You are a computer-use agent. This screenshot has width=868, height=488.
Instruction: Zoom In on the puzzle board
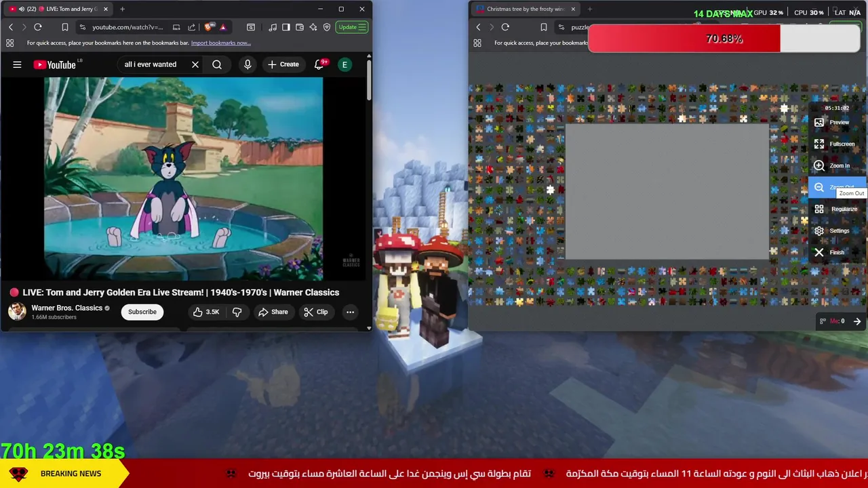[839, 166]
